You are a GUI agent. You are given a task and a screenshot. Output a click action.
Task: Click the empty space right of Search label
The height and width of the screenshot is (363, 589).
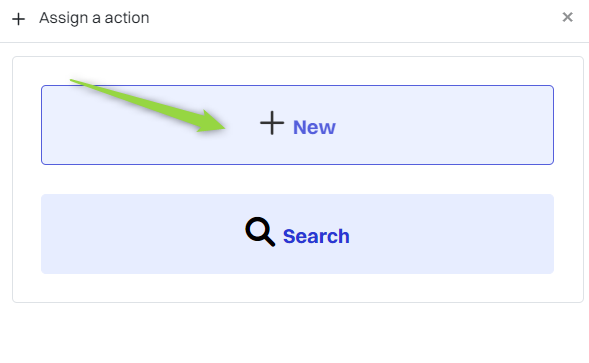click(451, 234)
